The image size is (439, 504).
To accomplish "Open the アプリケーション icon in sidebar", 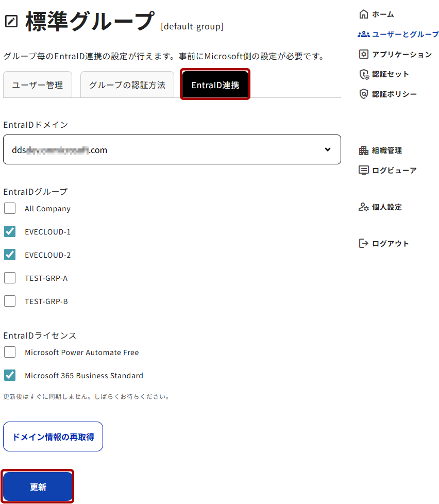I will pos(364,54).
